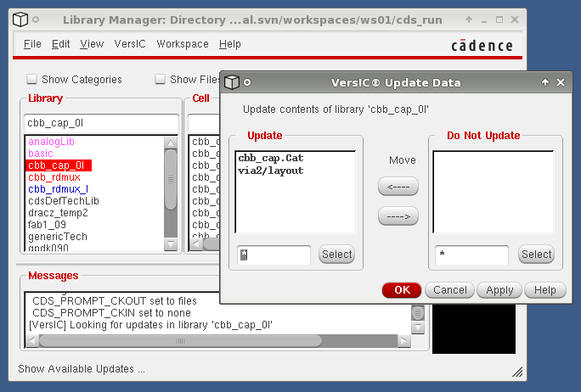The image size is (581, 392).
Task: Click the VersIC dialog window menu icon
Action: pos(233,82)
